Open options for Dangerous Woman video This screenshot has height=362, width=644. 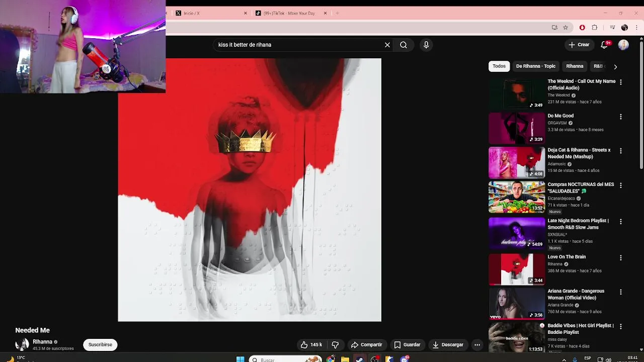tap(620, 292)
